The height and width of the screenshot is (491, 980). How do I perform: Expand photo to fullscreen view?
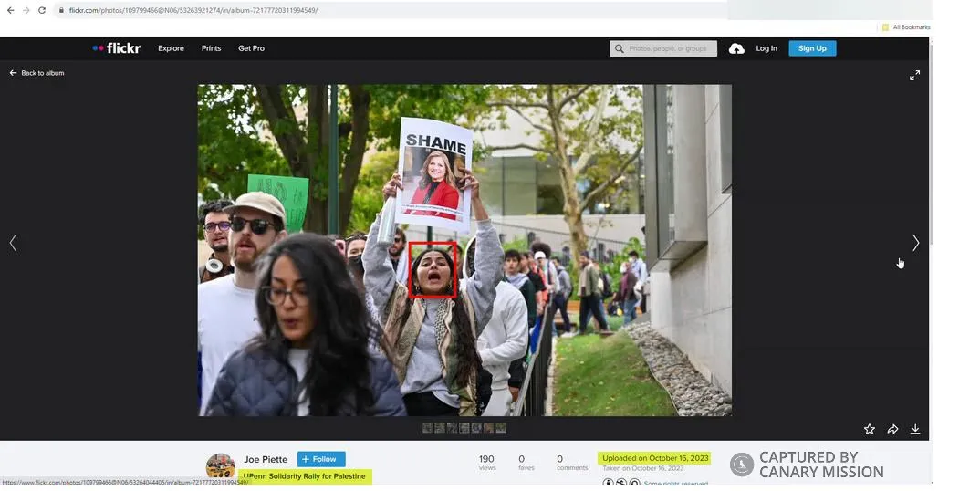(914, 76)
